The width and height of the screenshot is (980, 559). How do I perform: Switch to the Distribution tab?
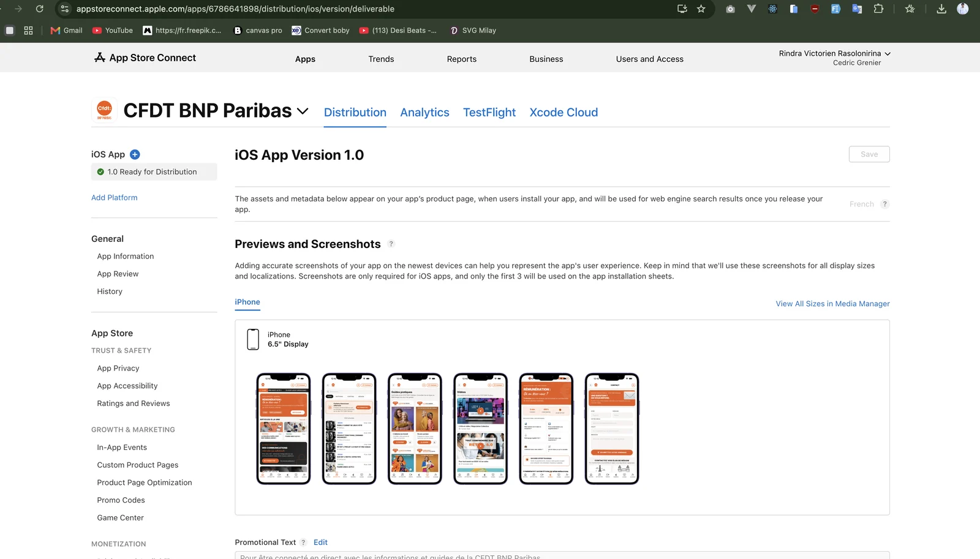[355, 112]
